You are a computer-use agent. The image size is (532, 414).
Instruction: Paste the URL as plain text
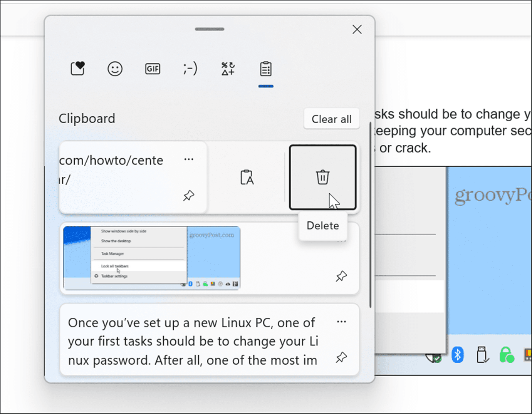click(x=247, y=177)
